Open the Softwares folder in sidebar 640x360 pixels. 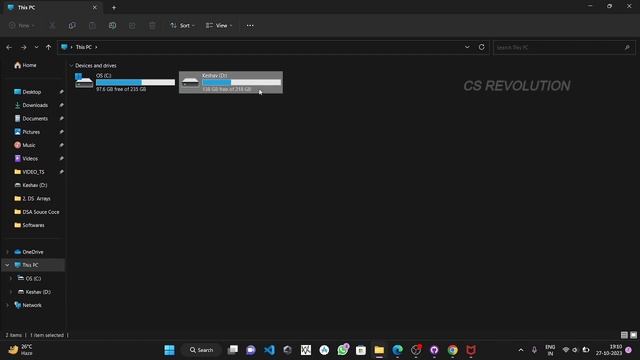[x=29, y=225]
